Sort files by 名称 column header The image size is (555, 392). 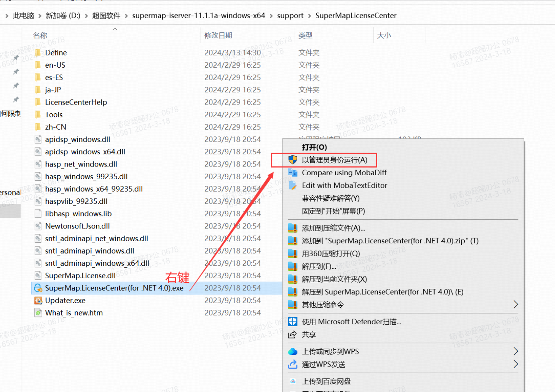point(40,35)
